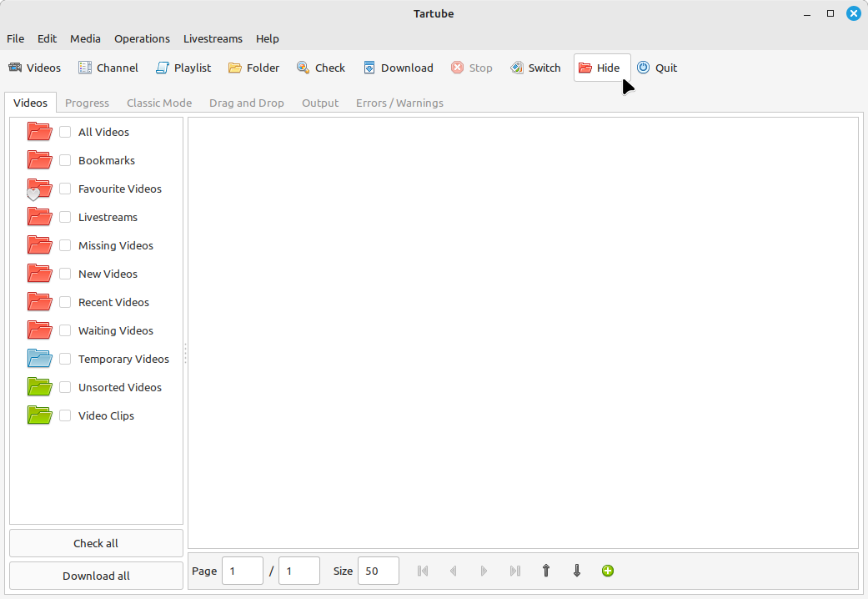Screen dimensions: 868x599
Task: Click the Download all button
Action: [x=97, y=576]
